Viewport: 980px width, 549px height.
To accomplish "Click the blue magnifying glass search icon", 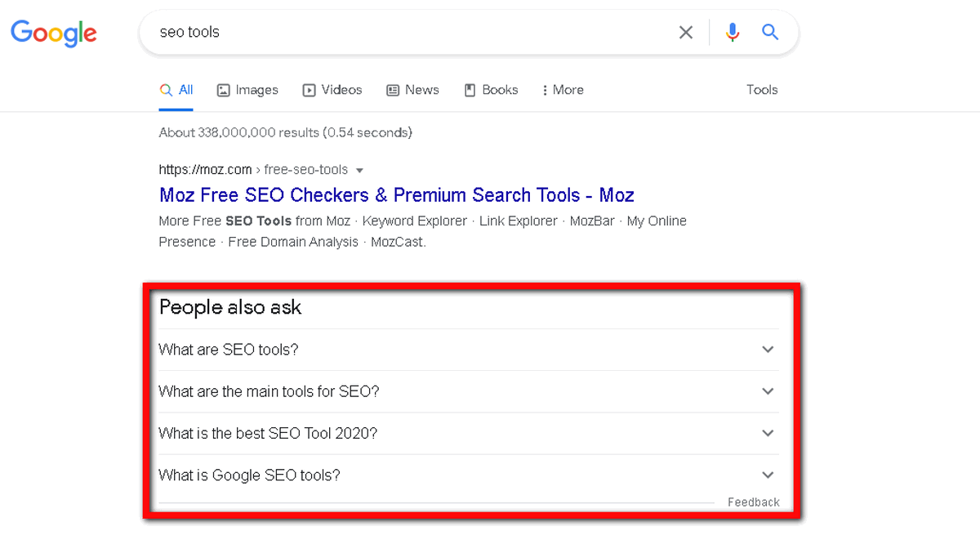I will click(770, 33).
